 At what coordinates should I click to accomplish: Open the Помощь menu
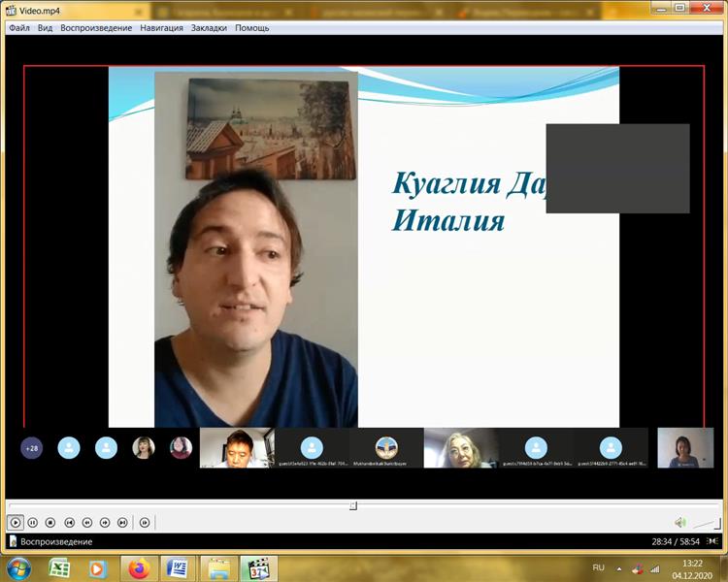(252, 28)
